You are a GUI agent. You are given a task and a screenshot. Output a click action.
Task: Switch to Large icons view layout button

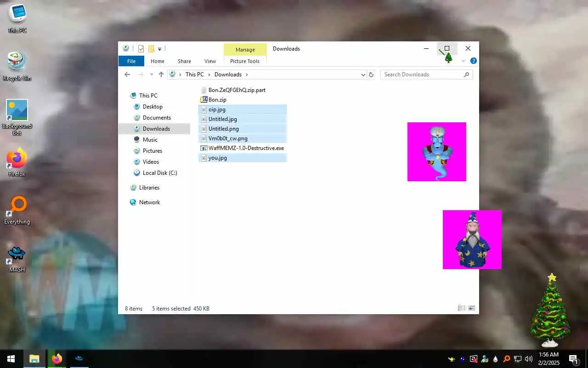(471, 308)
